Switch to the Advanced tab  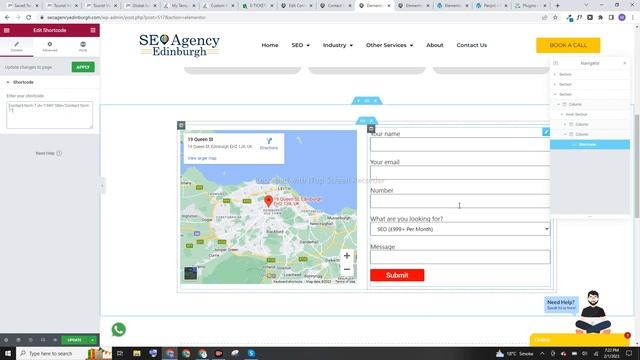(50, 47)
